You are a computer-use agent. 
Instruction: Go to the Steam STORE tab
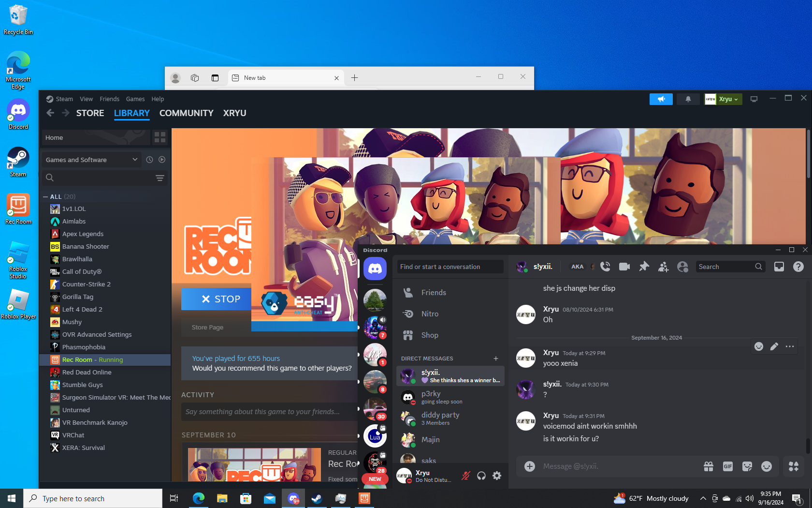[90, 113]
